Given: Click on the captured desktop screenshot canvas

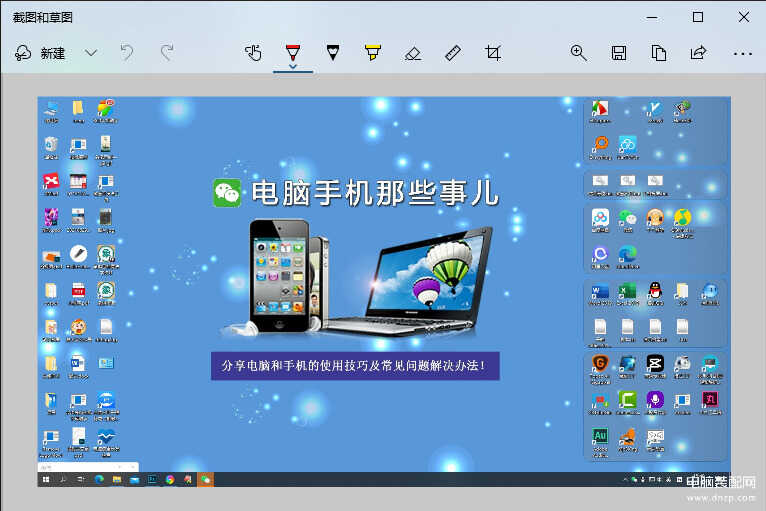Looking at the screenshot, I should pos(384,291).
